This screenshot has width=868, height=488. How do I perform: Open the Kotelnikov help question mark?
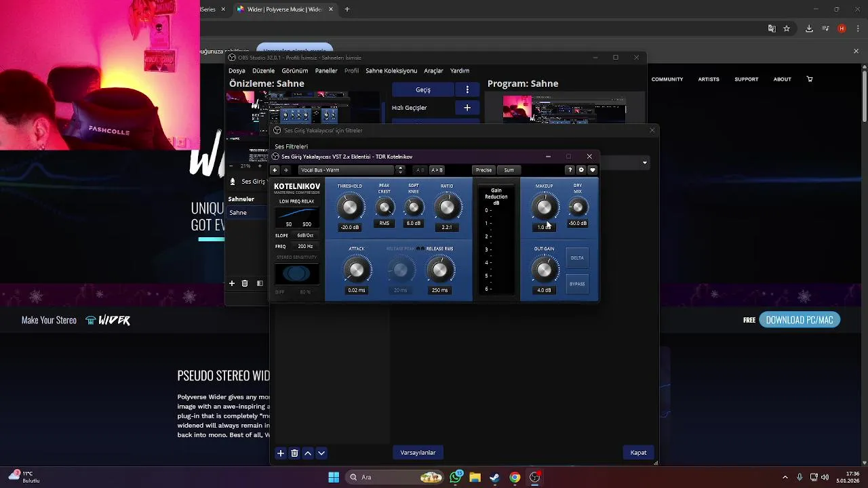pyautogui.click(x=570, y=170)
